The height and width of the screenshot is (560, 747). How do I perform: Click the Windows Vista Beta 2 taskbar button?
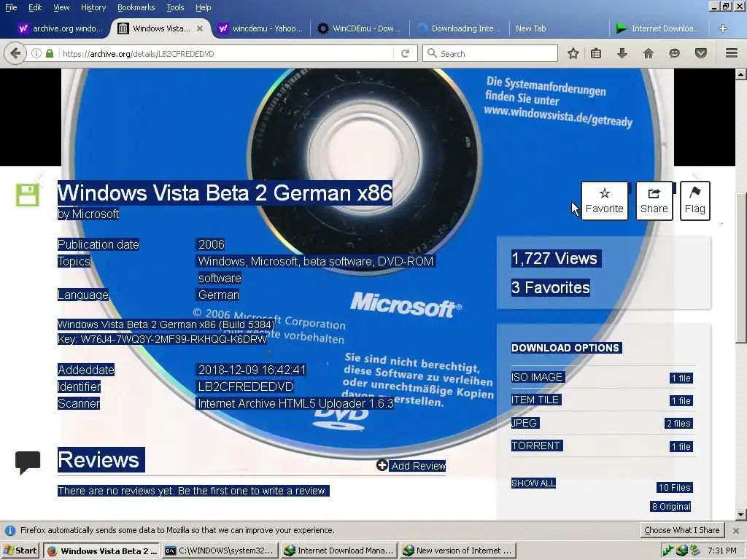(x=101, y=551)
